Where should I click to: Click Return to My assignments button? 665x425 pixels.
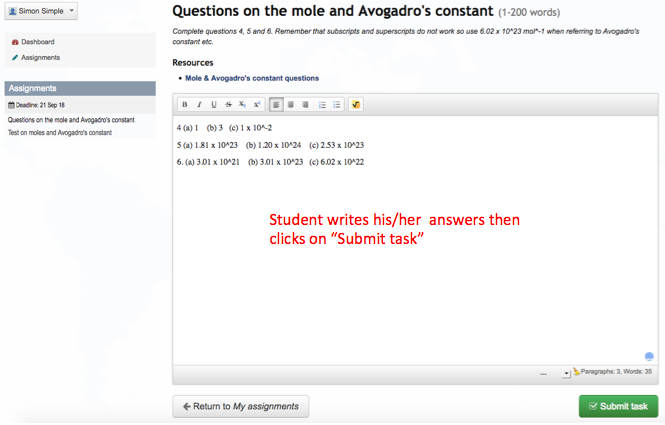(241, 406)
